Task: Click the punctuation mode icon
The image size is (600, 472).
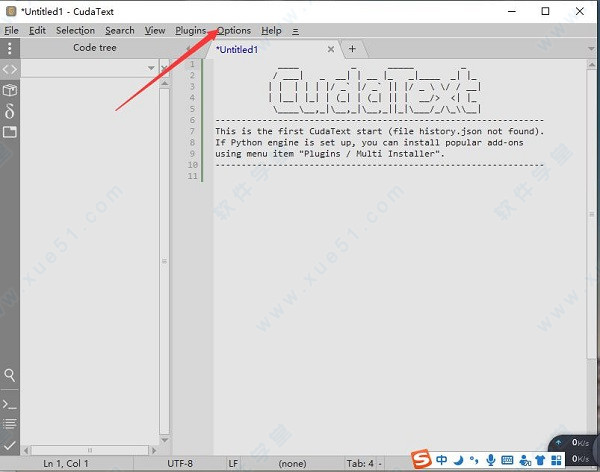Action: 474,460
